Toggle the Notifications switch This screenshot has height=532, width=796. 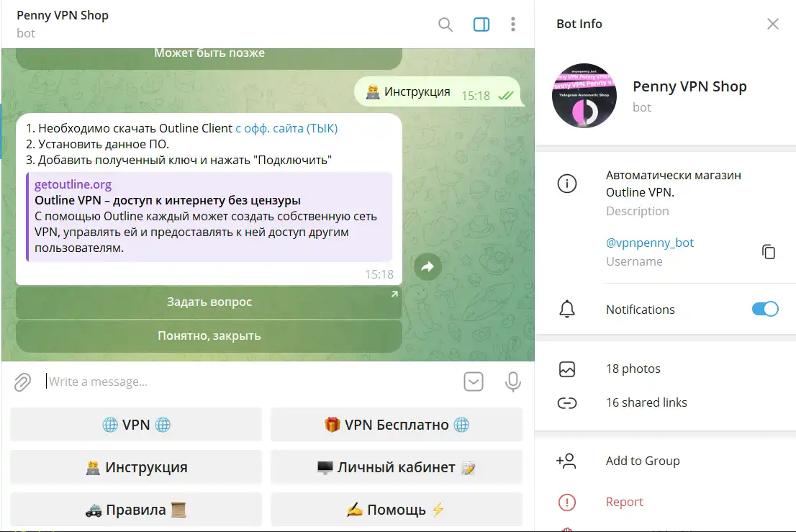(x=765, y=309)
